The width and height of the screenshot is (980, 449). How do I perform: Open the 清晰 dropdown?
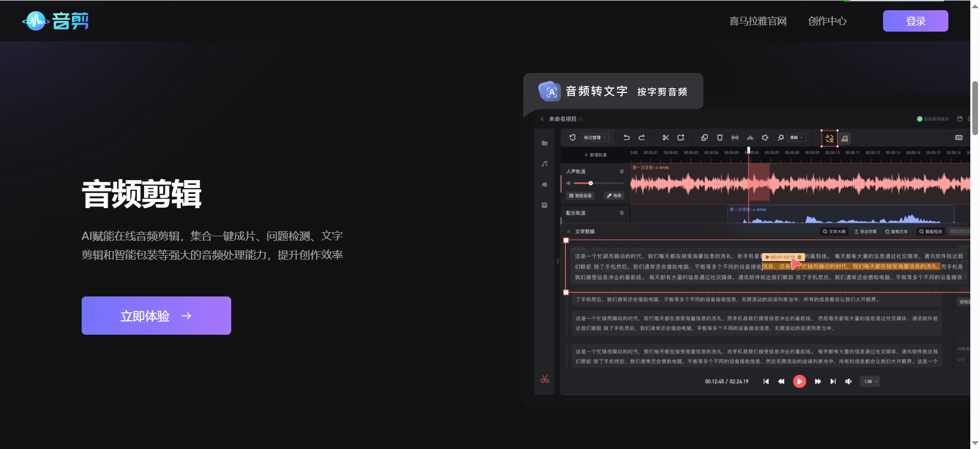click(x=796, y=138)
